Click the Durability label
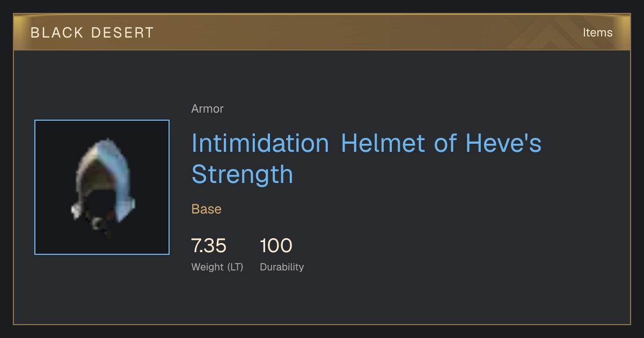Image resolution: width=644 pixels, height=338 pixels. pos(282,267)
